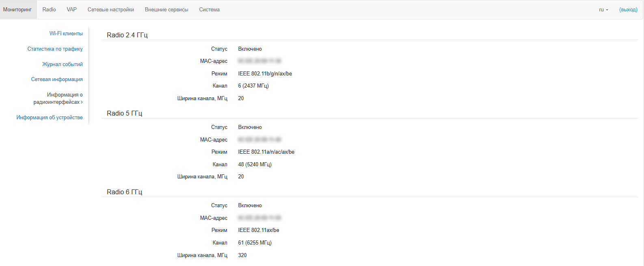Screen dimensions: 644x266
Task: Click the 6 (2437 МГц) channel value
Action: [x=253, y=86]
